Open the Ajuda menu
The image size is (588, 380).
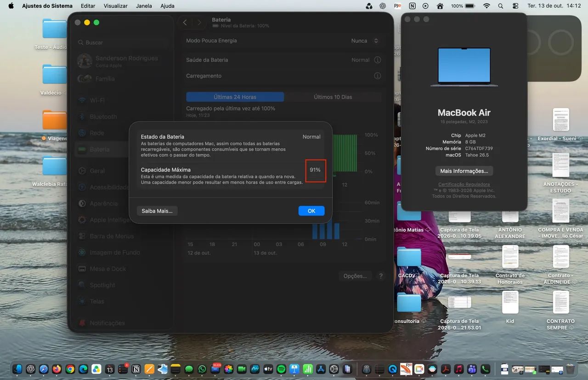(x=167, y=6)
